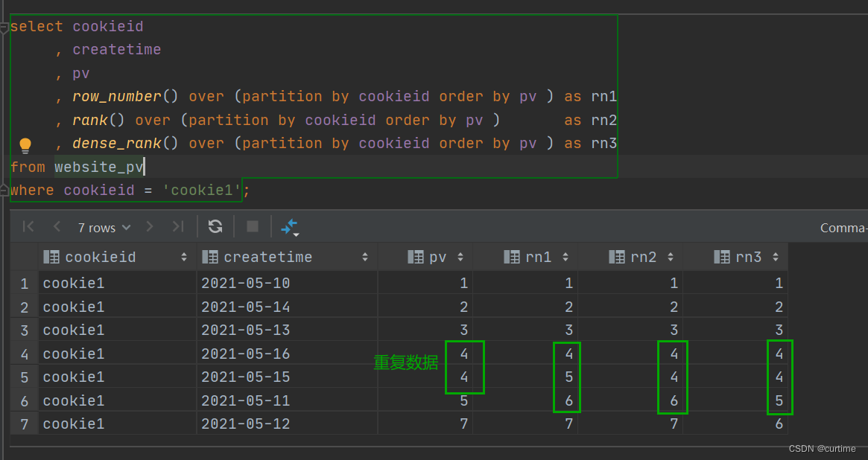Image resolution: width=868 pixels, height=460 pixels.
Task: Click the 2021-05-15 createtime cell
Action: click(x=288, y=377)
